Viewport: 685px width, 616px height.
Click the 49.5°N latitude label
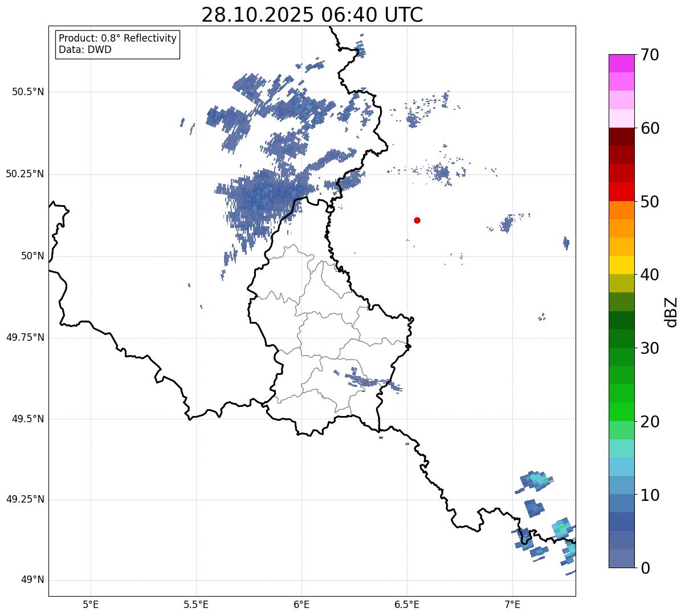pyautogui.click(x=28, y=419)
